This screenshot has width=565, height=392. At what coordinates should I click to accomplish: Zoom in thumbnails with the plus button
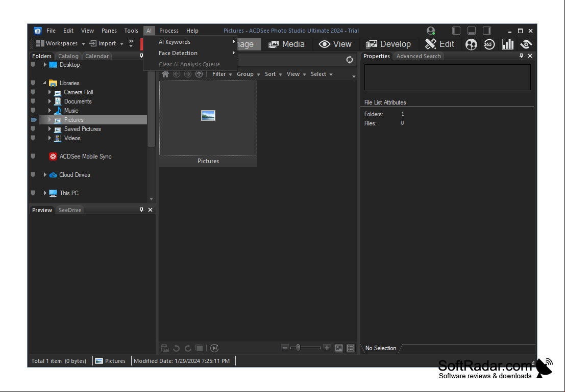pos(327,348)
